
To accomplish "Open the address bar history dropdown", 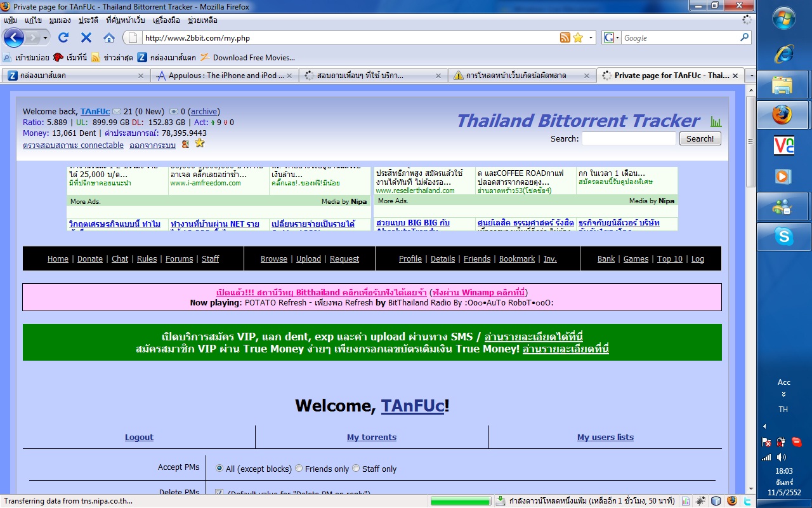I will pyautogui.click(x=591, y=37).
